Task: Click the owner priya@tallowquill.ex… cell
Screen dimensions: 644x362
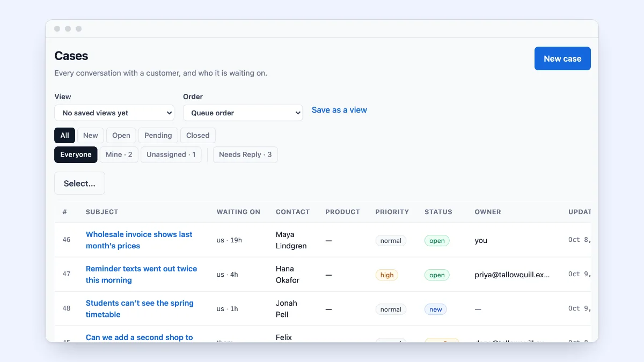Action: tap(513, 275)
